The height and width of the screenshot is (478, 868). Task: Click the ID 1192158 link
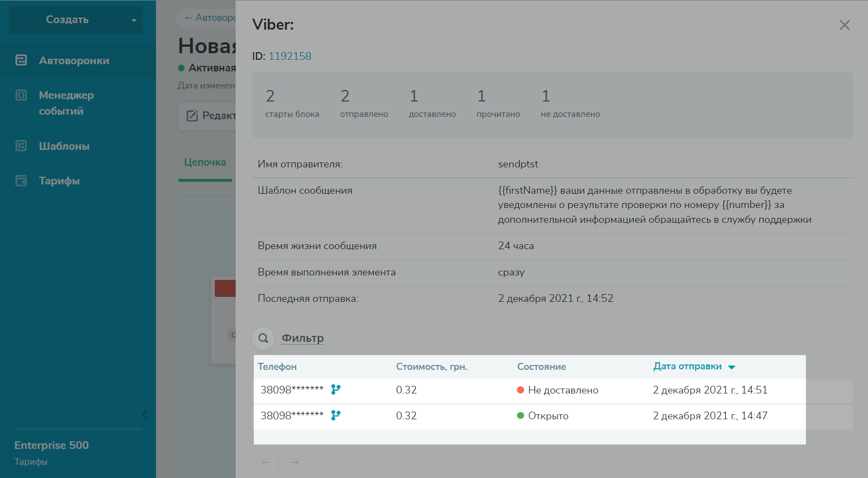pos(290,57)
